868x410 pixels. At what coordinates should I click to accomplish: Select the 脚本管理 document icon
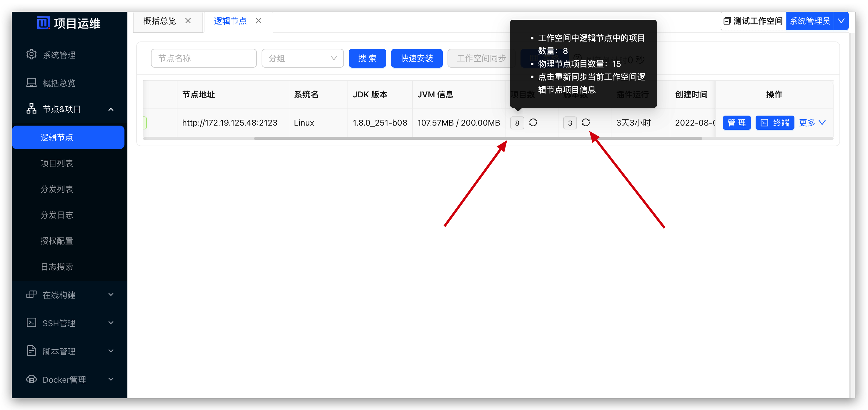click(31, 351)
